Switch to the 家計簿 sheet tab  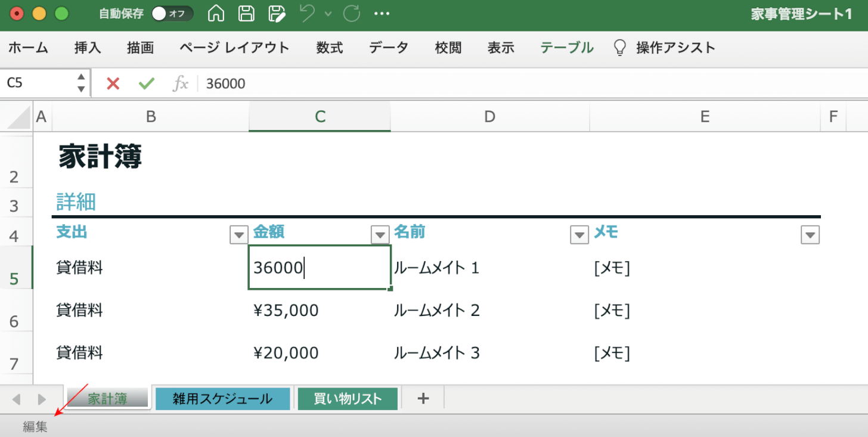point(107,399)
